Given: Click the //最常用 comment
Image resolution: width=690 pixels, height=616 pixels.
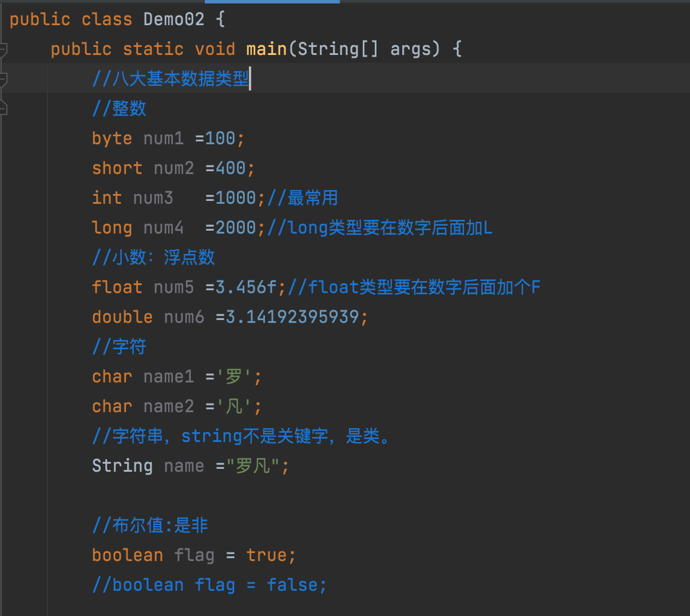Looking at the screenshot, I should tap(302, 198).
